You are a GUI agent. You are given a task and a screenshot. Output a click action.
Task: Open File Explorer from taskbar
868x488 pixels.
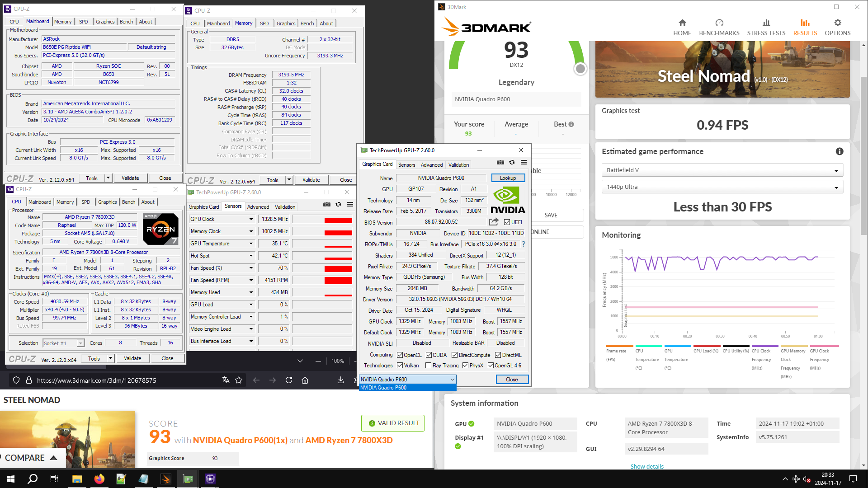click(77, 479)
